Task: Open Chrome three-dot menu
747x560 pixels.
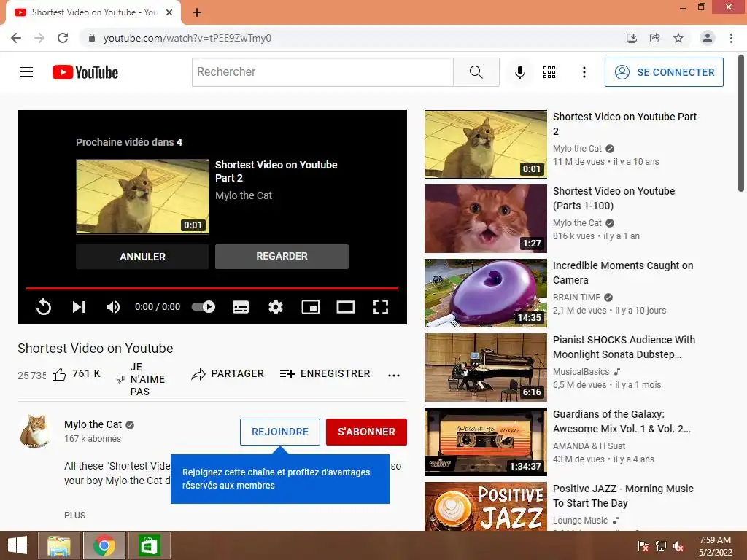Action: tap(731, 38)
